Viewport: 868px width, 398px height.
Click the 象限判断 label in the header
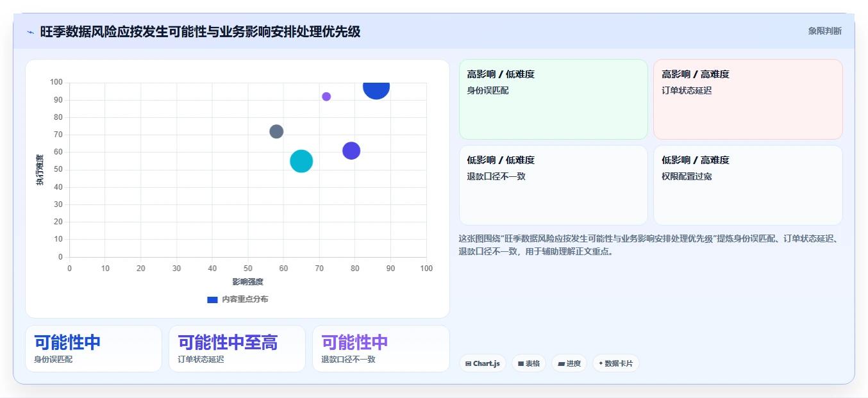pos(824,31)
